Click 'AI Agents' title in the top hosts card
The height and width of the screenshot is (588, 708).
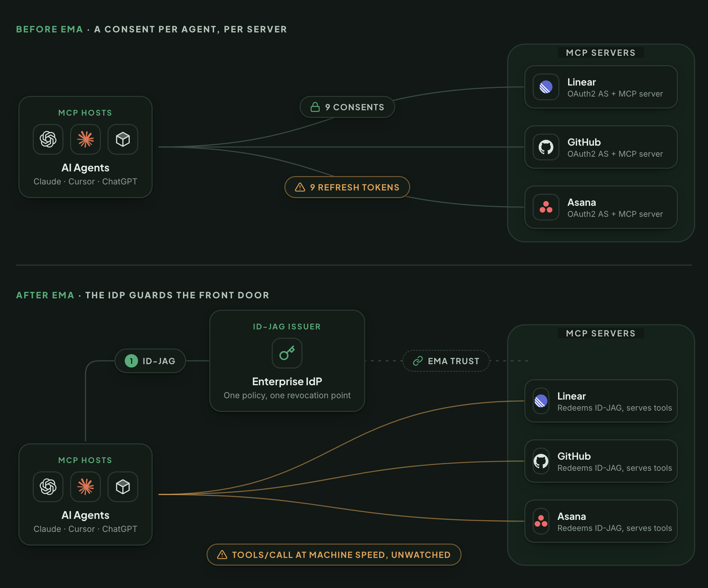pyautogui.click(x=85, y=168)
